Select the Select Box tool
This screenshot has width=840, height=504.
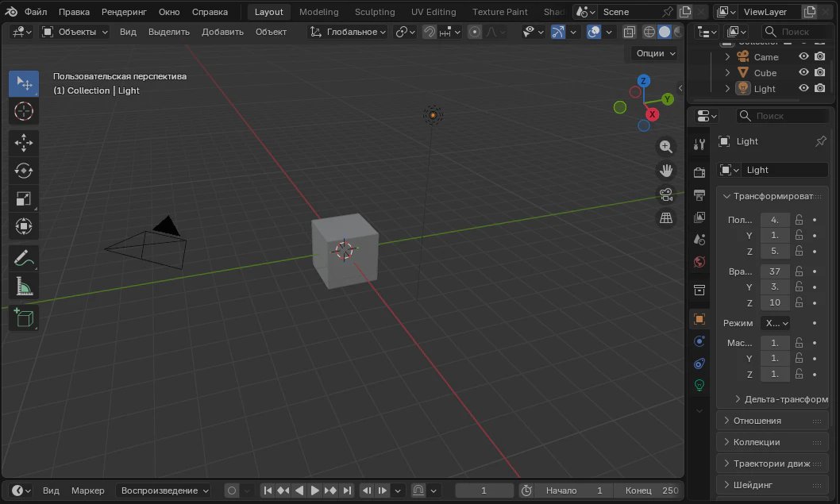tap(24, 83)
